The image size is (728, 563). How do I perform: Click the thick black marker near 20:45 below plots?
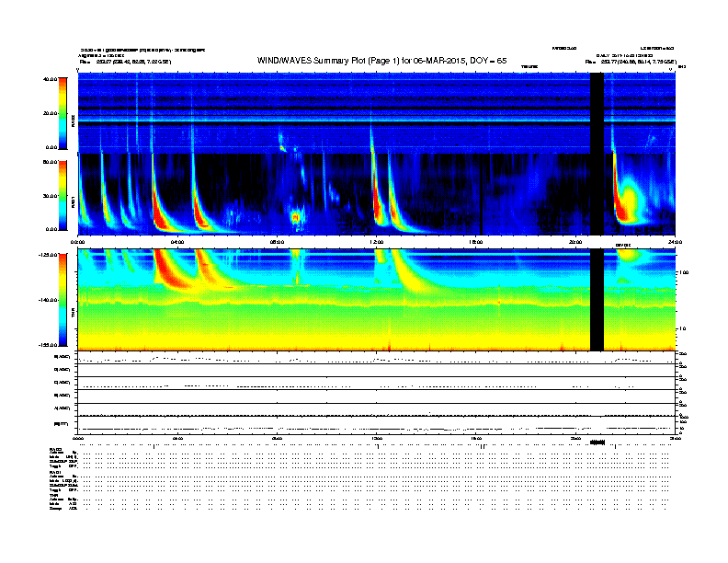597,442
